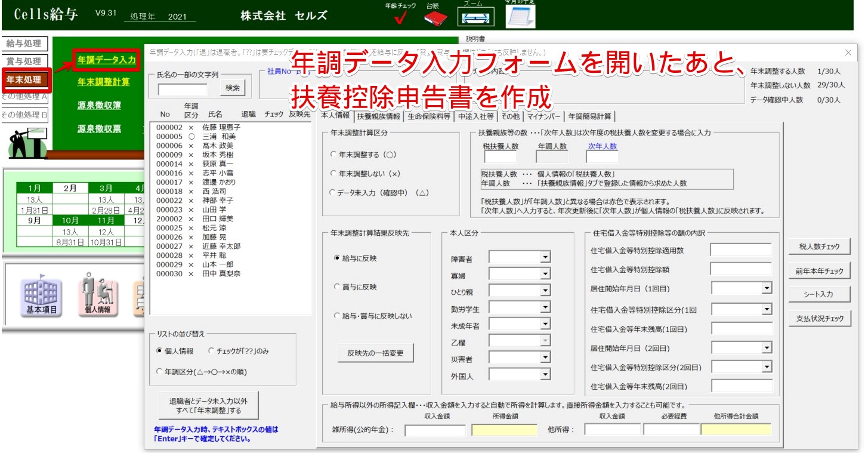This screenshot has width=868, height=453.
Task: Click 退職者とデータ未入力以外すべて「年末調整」する button
Action: point(208,405)
